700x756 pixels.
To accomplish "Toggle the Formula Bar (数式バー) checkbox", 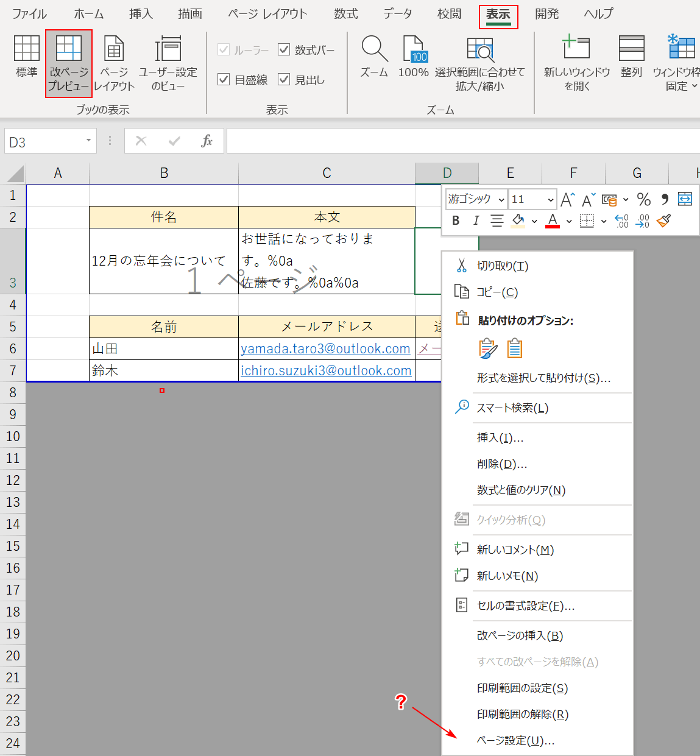I will 284,49.
